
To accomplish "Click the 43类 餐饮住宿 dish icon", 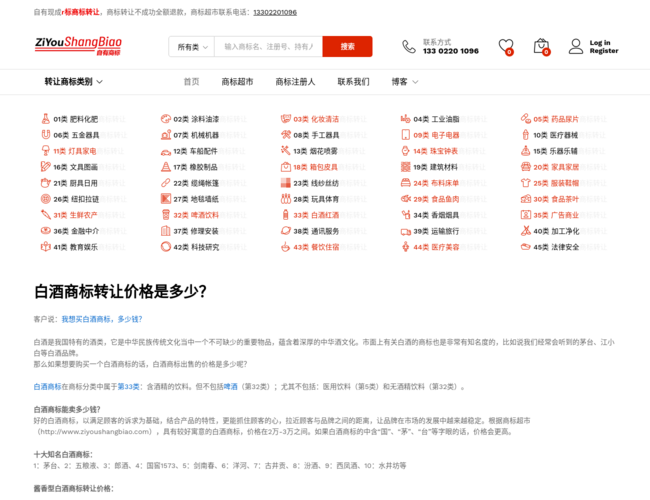I will click(286, 247).
